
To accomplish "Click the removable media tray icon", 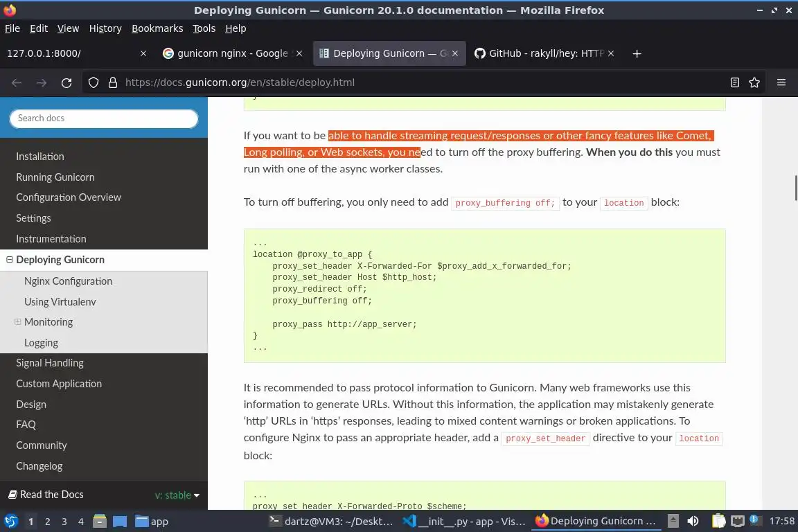I will click(x=673, y=521).
